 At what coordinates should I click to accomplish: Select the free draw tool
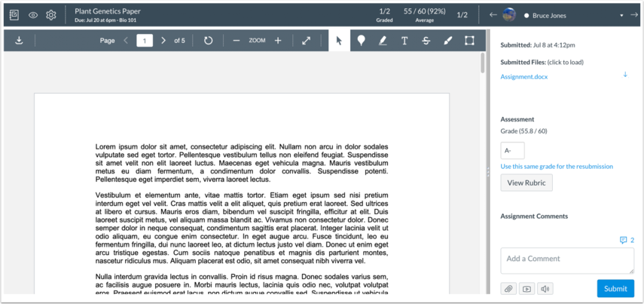point(448,41)
